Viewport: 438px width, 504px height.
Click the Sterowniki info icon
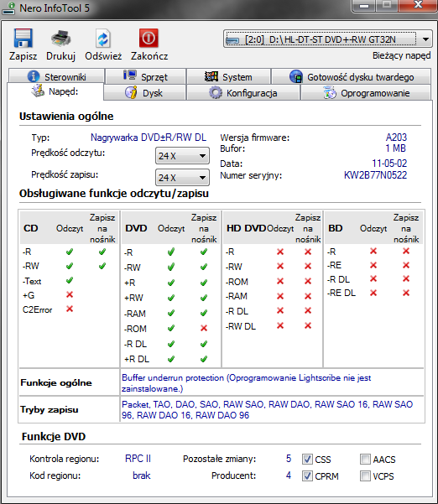[x=34, y=76]
